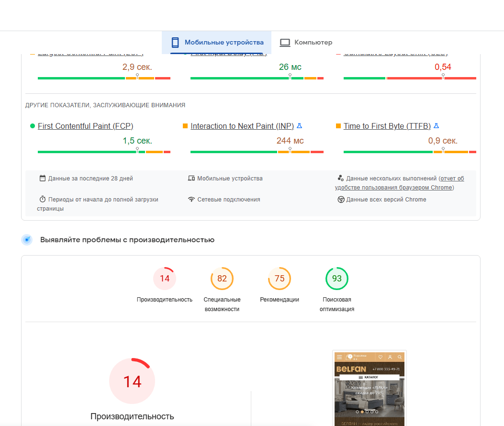This screenshot has width=504, height=426.
Task: Click the stopwatch icon for load periods
Action: tap(43, 199)
